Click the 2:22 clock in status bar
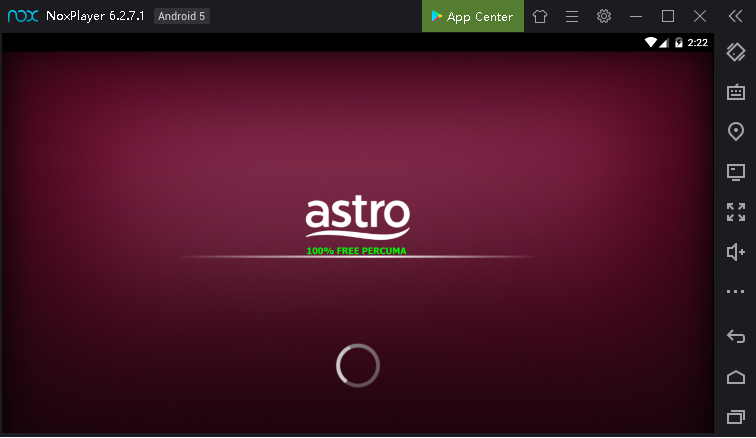Screen dimensions: 756x438 coord(698,42)
